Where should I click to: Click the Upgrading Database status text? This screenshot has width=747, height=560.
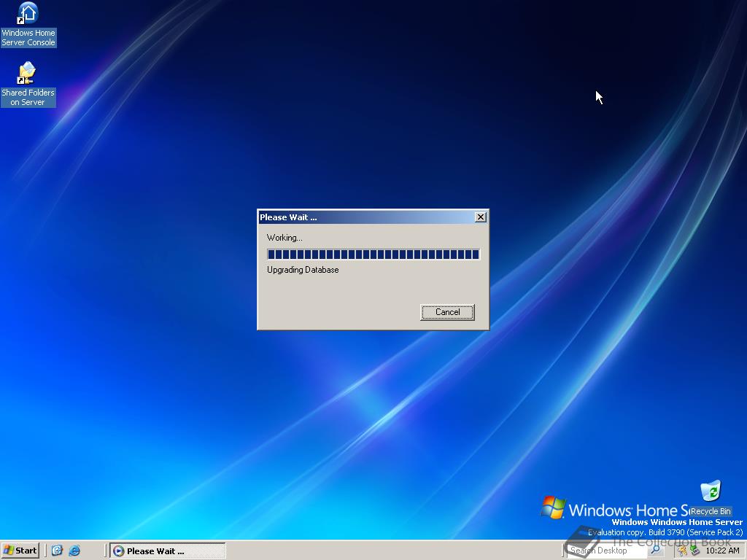click(x=303, y=270)
